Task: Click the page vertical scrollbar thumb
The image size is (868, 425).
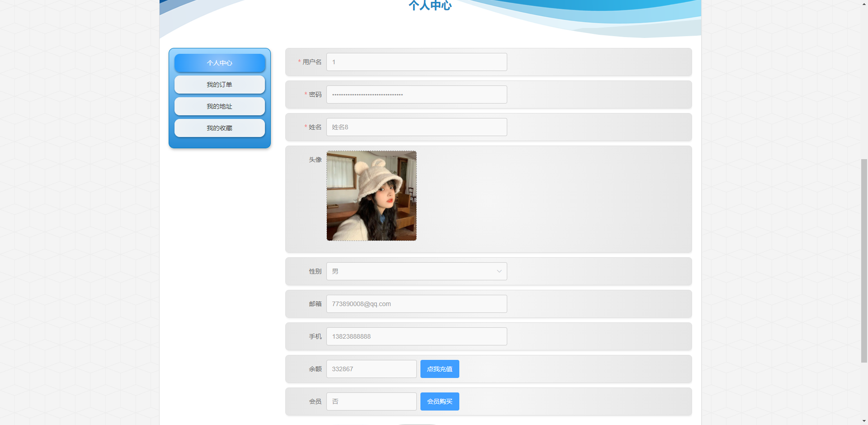Action: pos(864,261)
